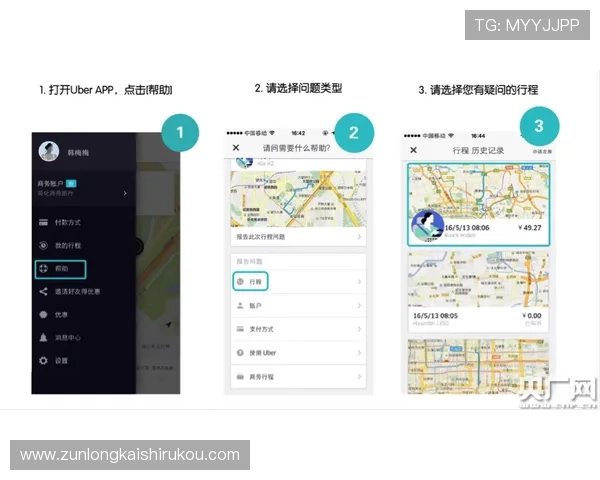
Task: Tap 报告此次行程问题 link
Action: (x=261, y=237)
